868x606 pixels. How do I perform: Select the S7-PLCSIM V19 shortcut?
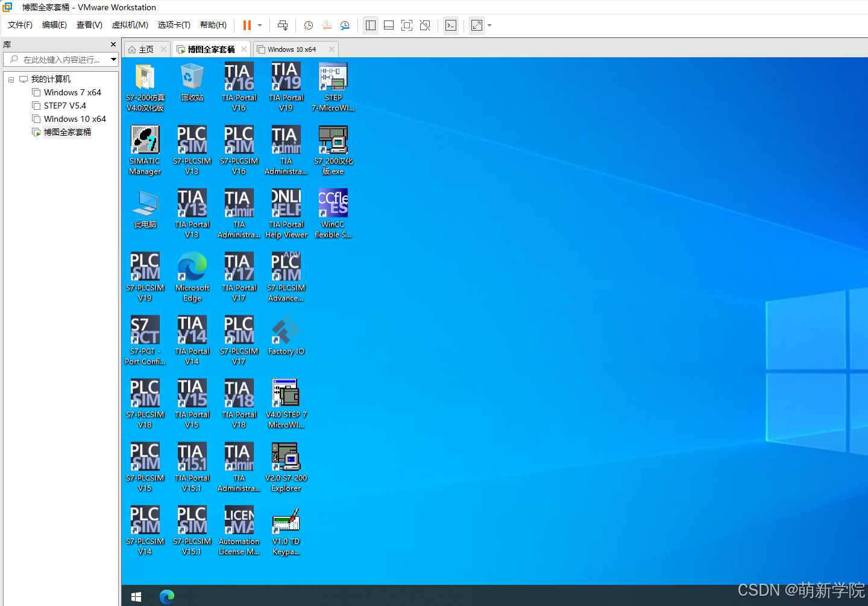coord(145,277)
